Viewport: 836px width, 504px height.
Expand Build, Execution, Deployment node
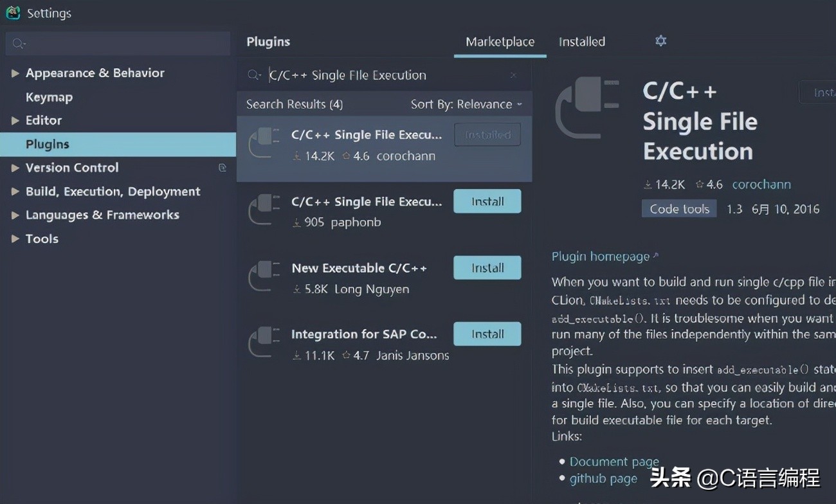(15, 192)
